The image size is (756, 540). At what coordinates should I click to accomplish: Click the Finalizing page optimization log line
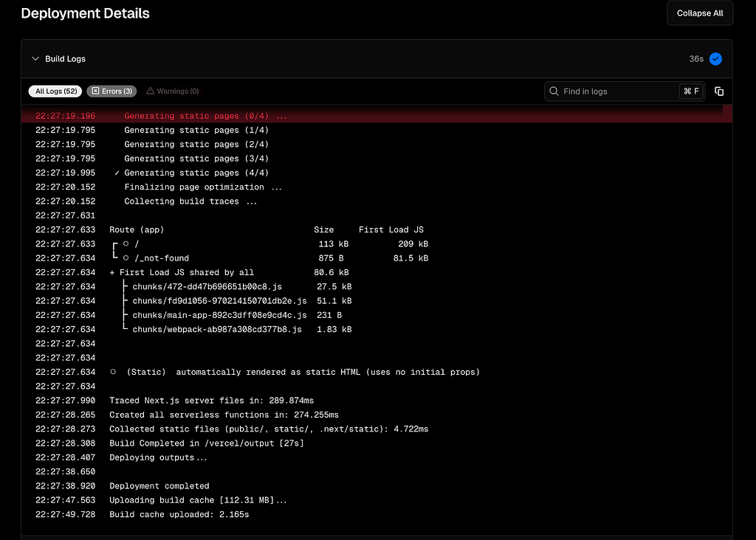(377, 187)
